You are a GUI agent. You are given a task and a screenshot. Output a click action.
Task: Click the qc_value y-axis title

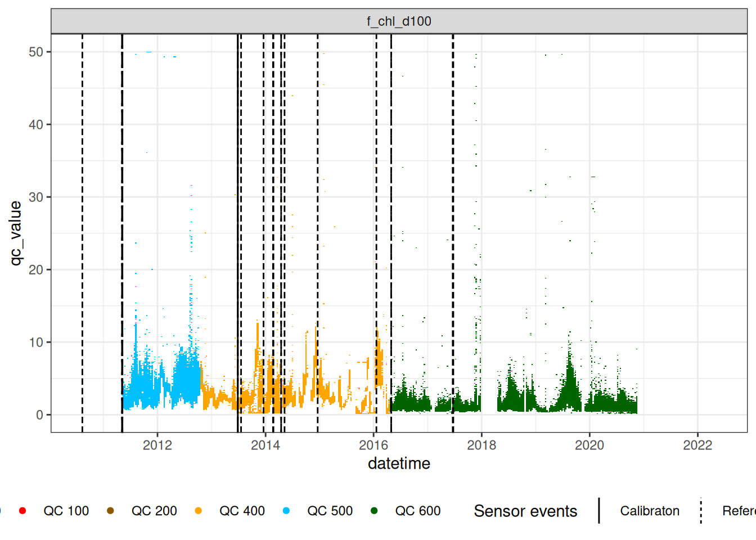[x=16, y=233]
